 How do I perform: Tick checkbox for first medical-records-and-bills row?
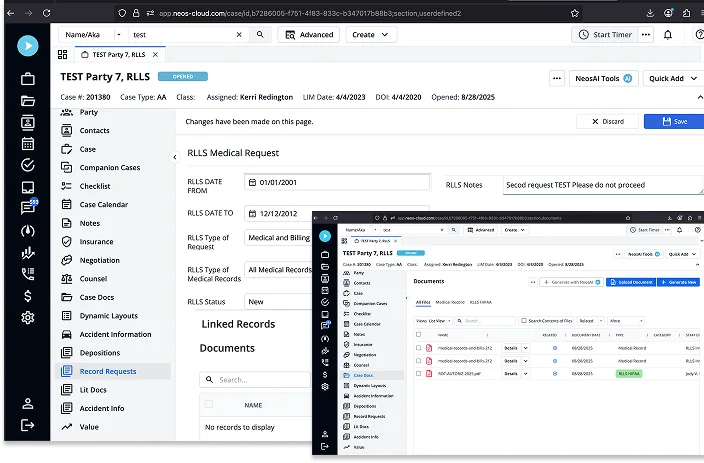[418, 348]
